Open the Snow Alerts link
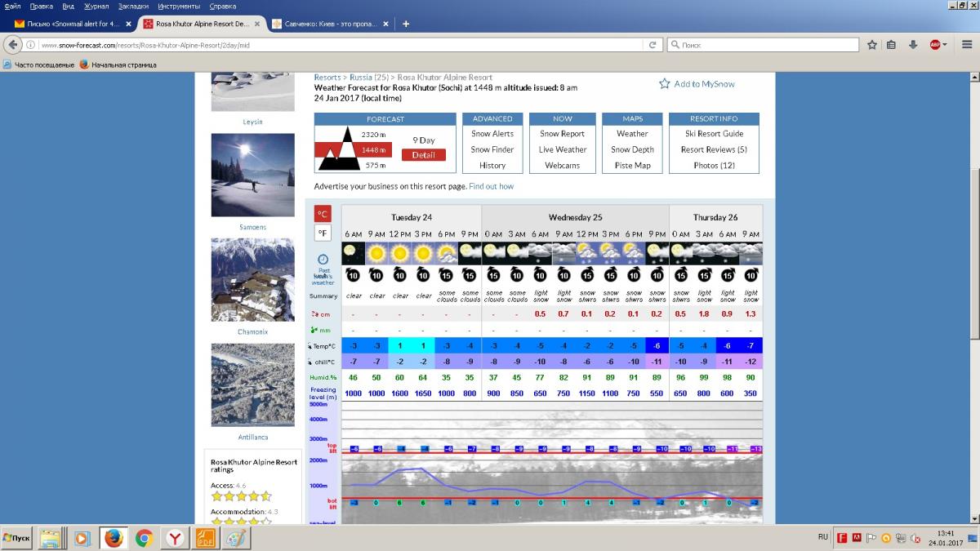 492,134
